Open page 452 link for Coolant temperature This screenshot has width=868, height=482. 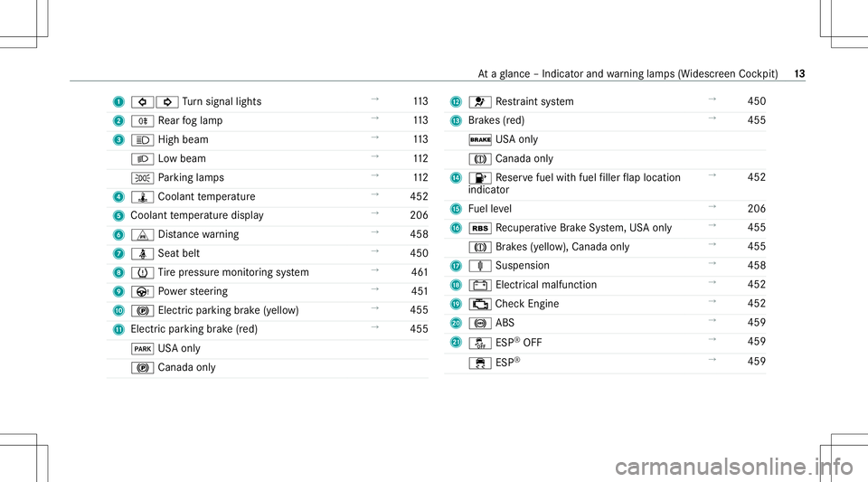point(419,196)
